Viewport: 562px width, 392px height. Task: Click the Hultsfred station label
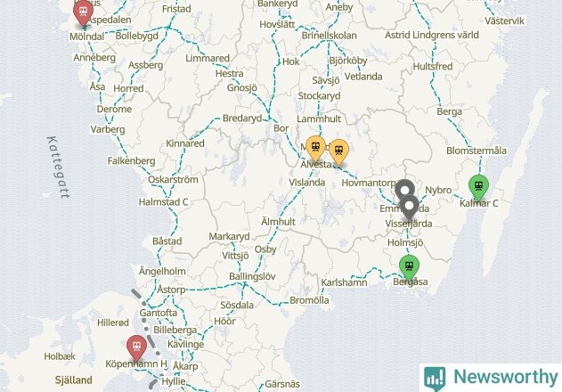pos(433,66)
